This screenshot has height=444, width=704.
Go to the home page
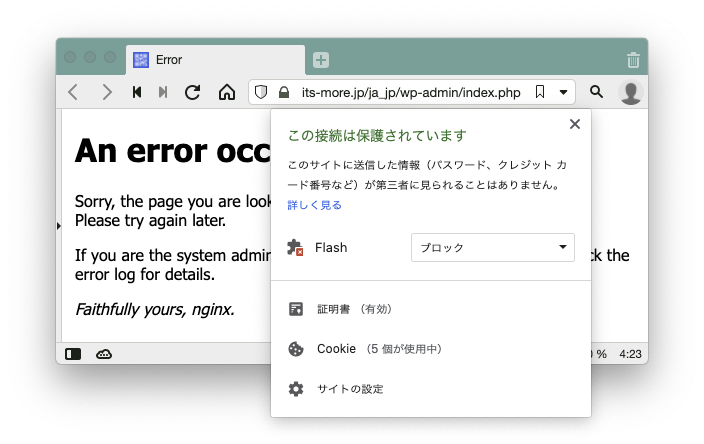tap(226, 93)
